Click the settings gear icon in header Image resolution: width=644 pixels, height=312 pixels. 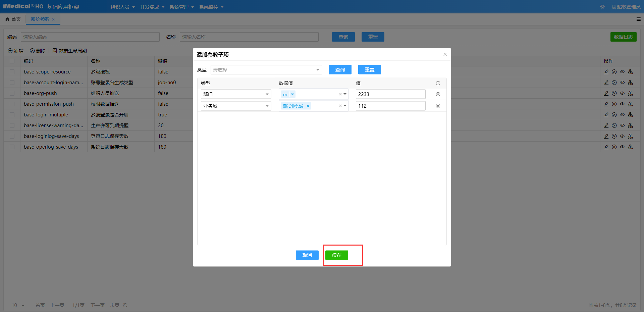click(x=602, y=7)
